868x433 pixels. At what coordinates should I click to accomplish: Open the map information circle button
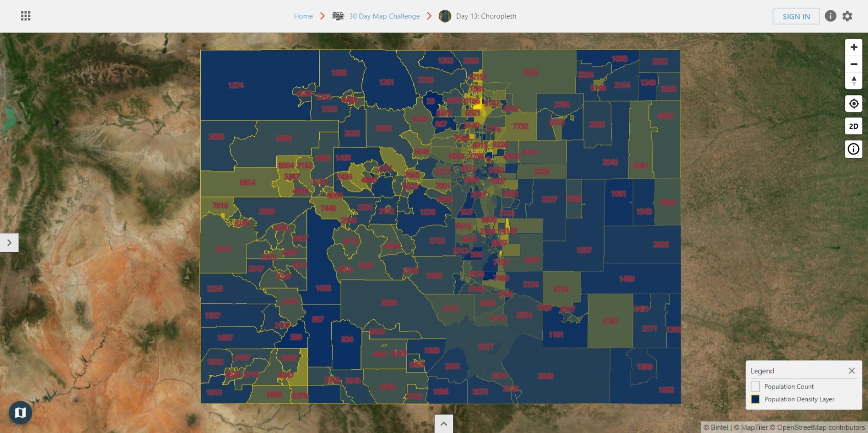[854, 149]
